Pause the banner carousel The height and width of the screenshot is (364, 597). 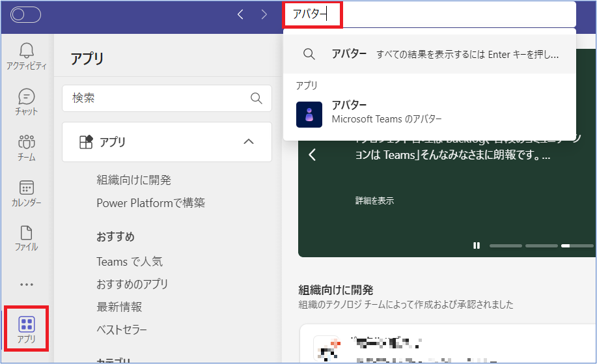[477, 245]
